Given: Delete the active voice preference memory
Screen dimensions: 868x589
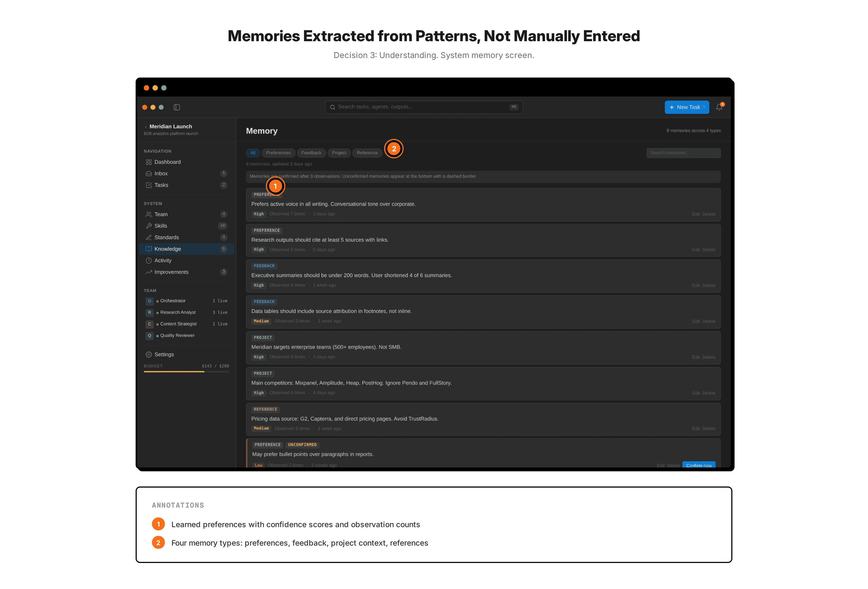Looking at the screenshot, I should [x=709, y=215].
